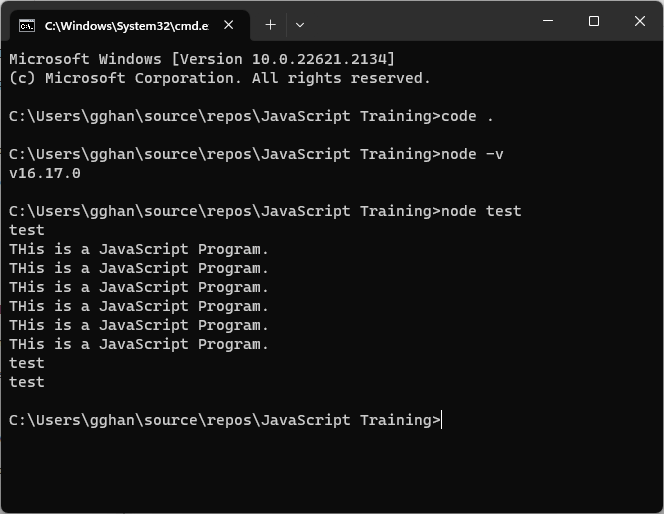Image resolution: width=664 pixels, height=514 pixels.
Task: Click the 'code .' command line
Action: (251, 116)
